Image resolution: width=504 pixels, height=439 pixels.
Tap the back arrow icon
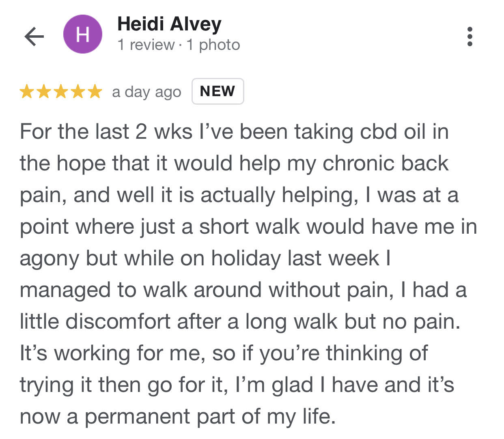coord(34,37)
